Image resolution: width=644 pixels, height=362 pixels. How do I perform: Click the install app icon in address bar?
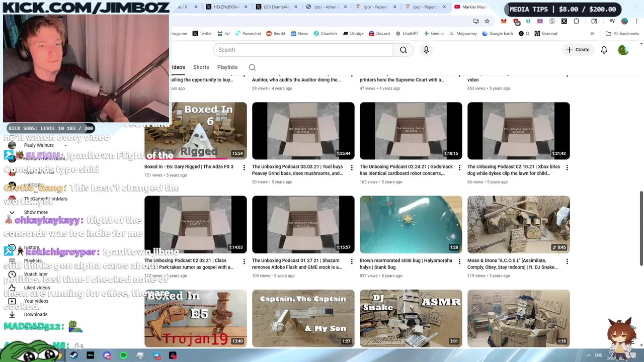point(476,21)
